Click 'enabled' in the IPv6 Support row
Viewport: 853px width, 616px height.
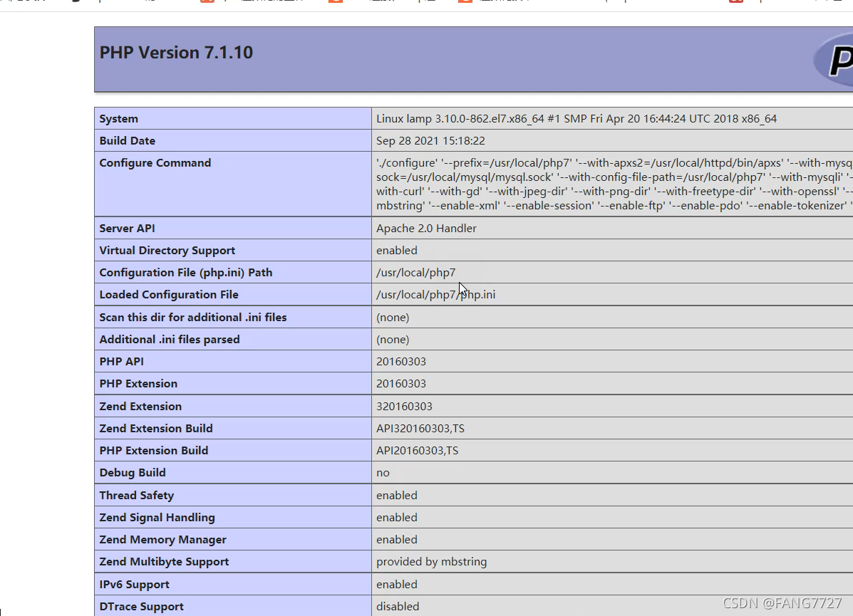pyautogui.click(x=397, y=585)
